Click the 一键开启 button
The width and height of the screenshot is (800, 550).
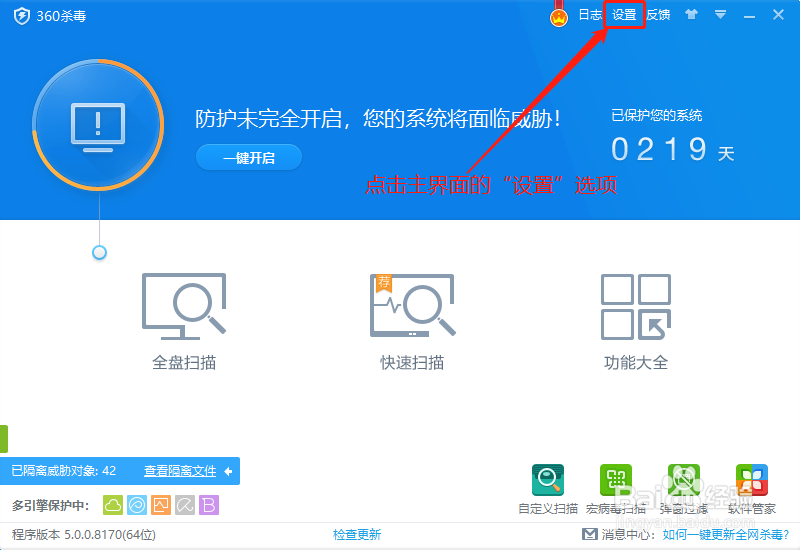click(249, 158)
